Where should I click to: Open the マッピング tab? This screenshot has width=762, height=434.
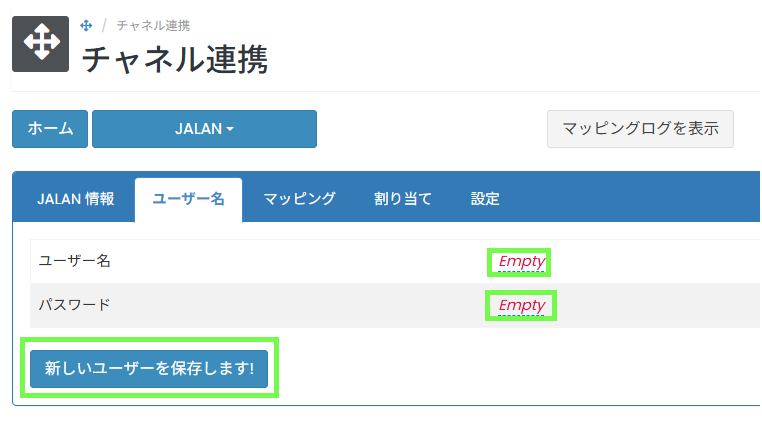(x=299, y=198)
